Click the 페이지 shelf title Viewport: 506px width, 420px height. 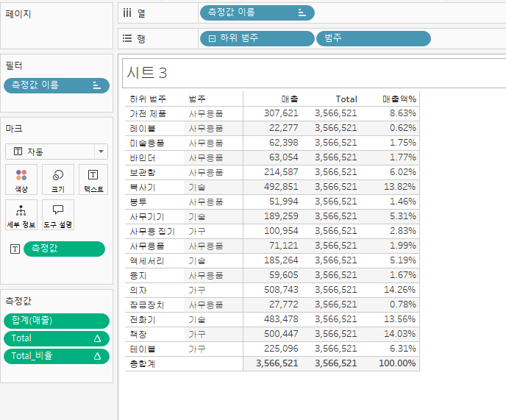(x=18, y=14)
